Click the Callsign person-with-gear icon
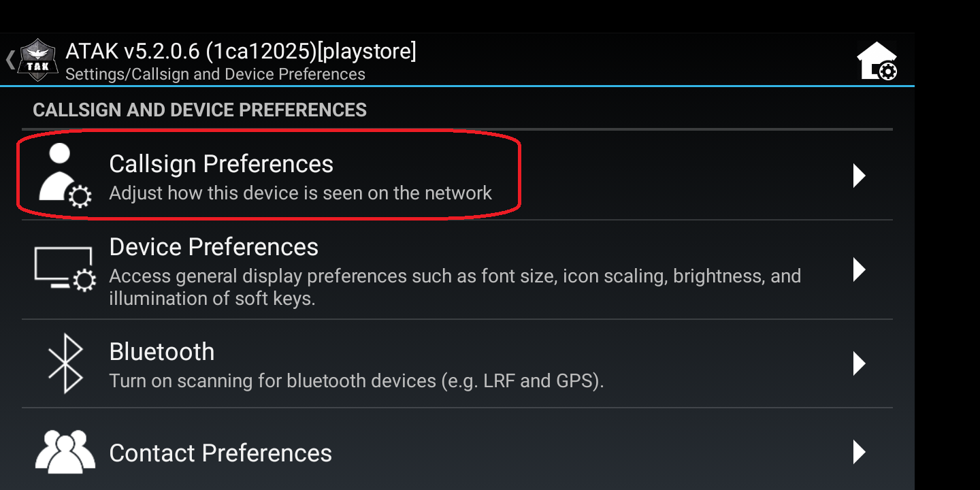 [62, 175]
